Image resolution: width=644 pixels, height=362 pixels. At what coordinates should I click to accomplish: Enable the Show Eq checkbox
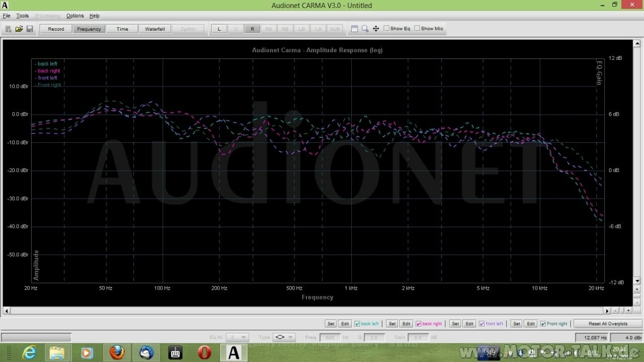click(386, 29)
